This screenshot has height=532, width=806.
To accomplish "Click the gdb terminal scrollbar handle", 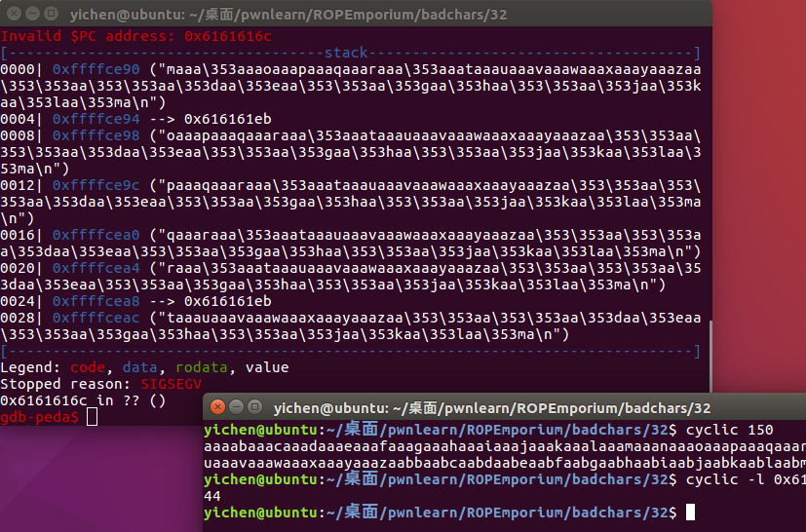I will (x=710, y=357).
